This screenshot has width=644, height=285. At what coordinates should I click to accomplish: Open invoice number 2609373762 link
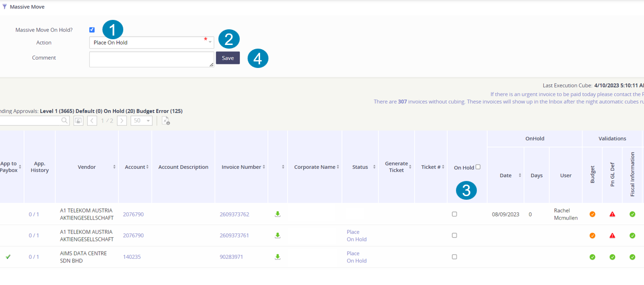pyautogui.click(x=235, y=214)
